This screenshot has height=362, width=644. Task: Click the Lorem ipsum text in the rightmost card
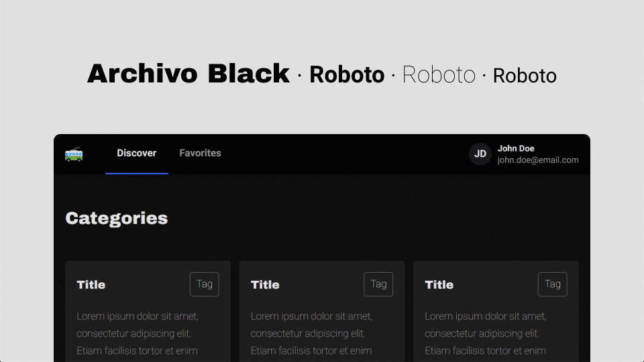[486, 333]
